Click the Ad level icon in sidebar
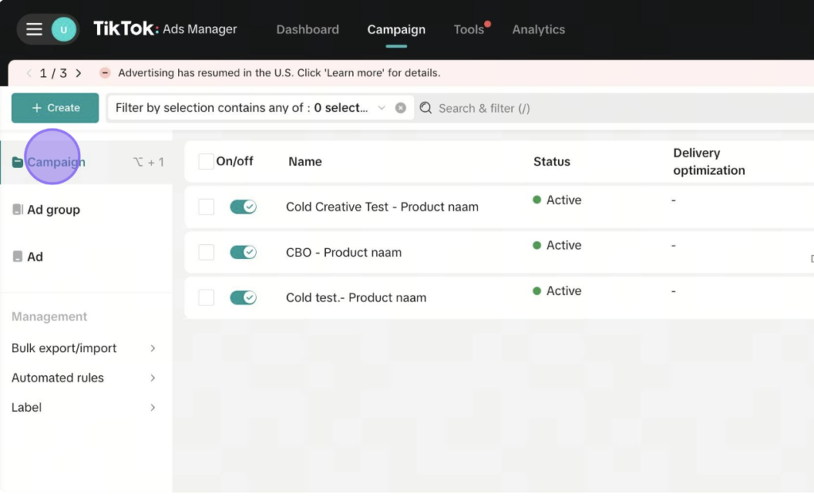814x504 pixels. pos(17,257)
